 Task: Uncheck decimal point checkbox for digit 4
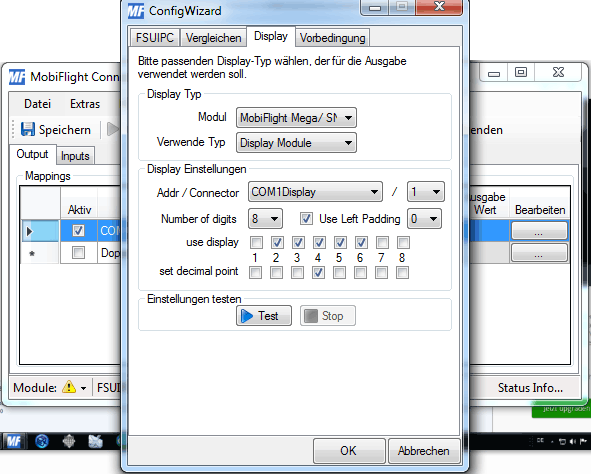pyautogui.click(x=318, y=272)
